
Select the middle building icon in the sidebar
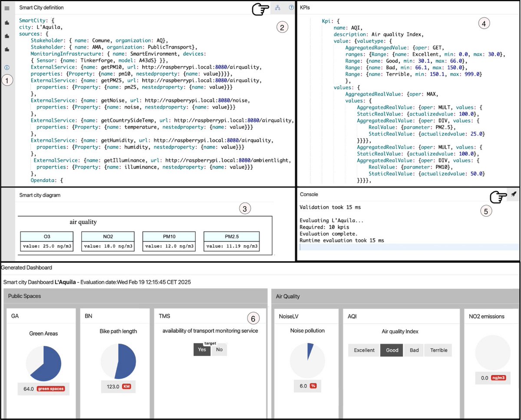(7, 35)
